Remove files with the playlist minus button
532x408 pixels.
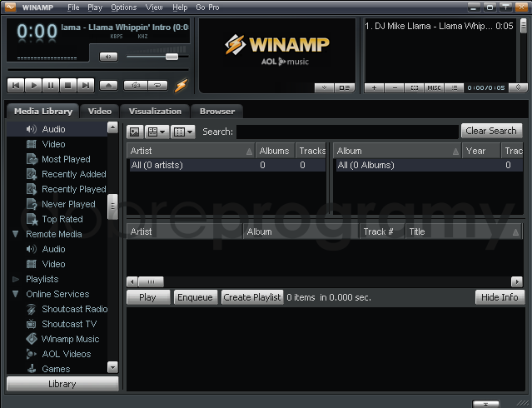[395, 88]
